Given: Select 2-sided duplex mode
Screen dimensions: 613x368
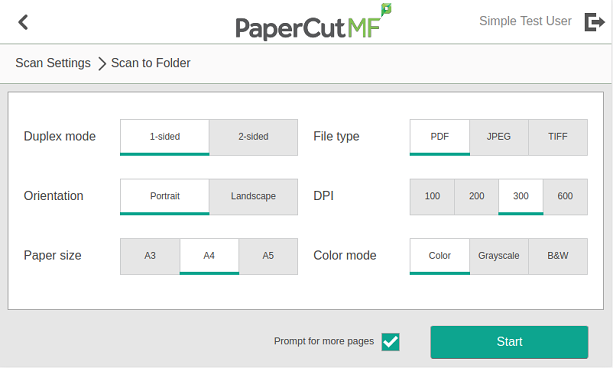Looking at the screenshot, I should [253, 137].
